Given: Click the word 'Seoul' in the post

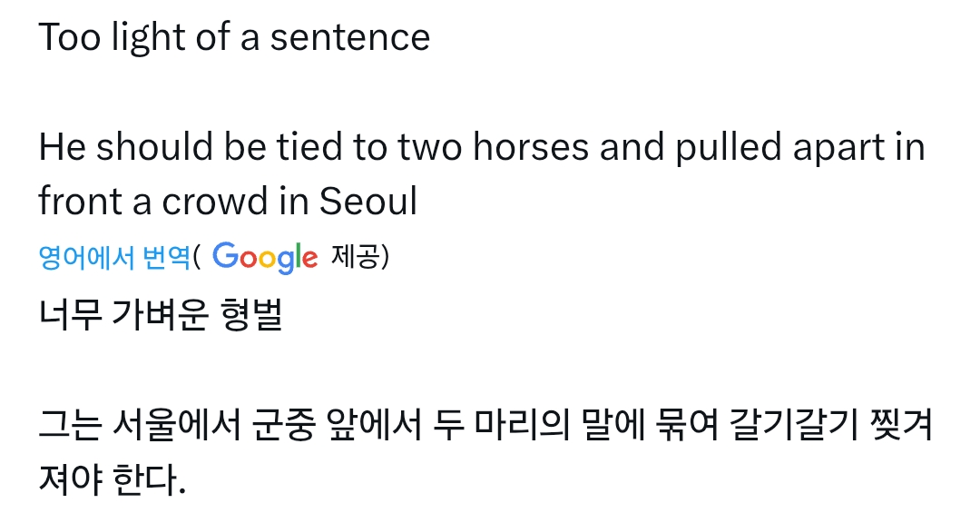Looking at the screenshot, I should 368,202.
